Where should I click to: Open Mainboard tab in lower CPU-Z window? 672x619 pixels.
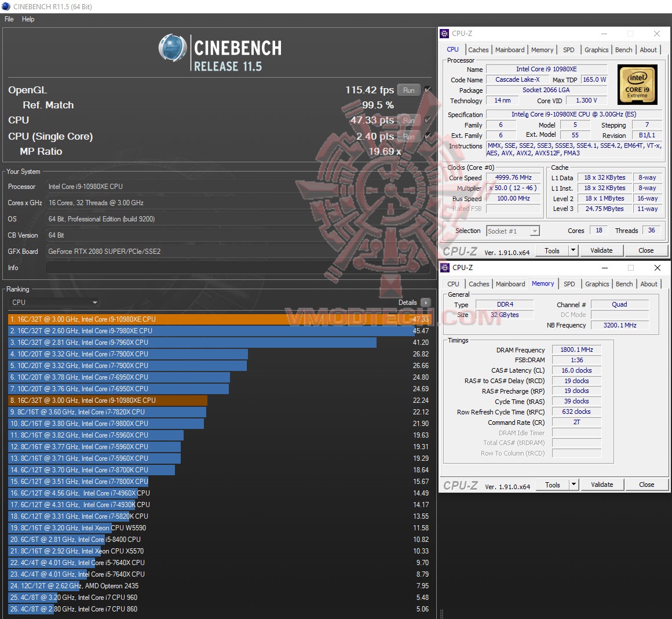click(x=510, y=284)
